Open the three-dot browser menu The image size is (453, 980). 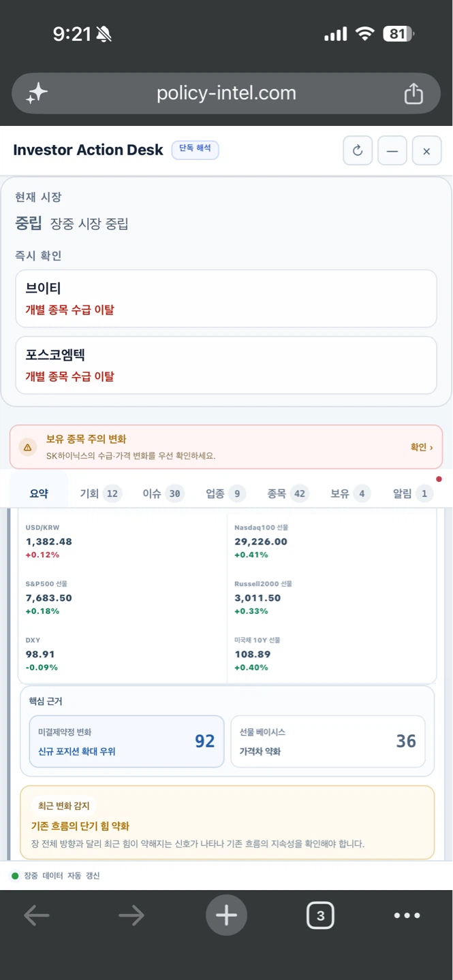407,915
